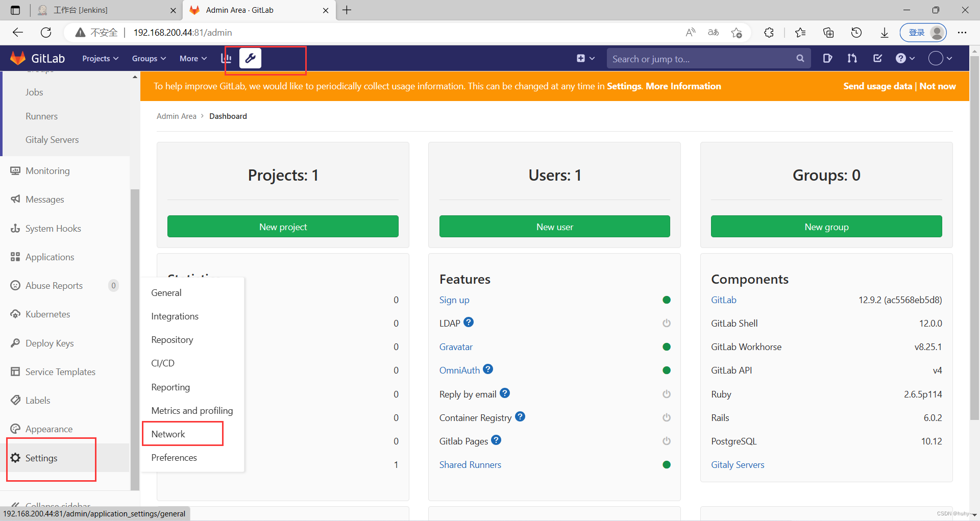
Task: Click the OmniAuth help question icon
Action: coord(488,369)
